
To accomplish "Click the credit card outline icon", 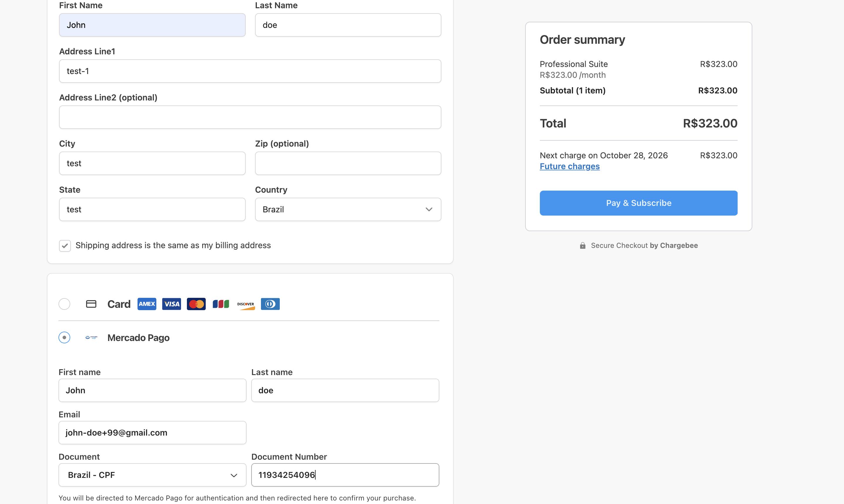I will coord(91,304).
